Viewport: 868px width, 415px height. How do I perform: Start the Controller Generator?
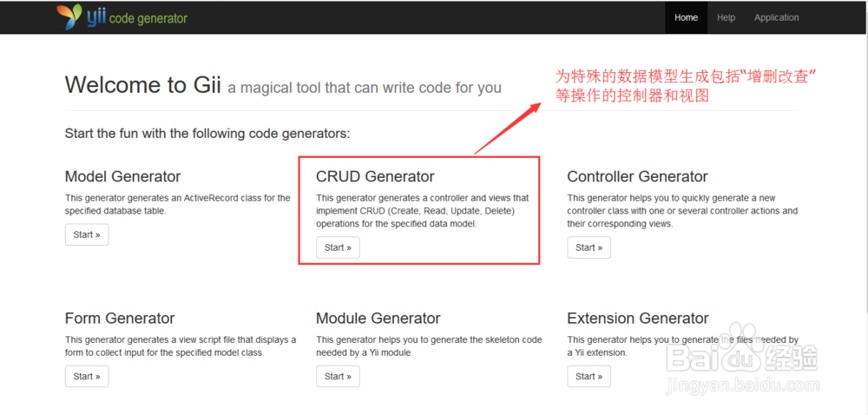point(589,247)
